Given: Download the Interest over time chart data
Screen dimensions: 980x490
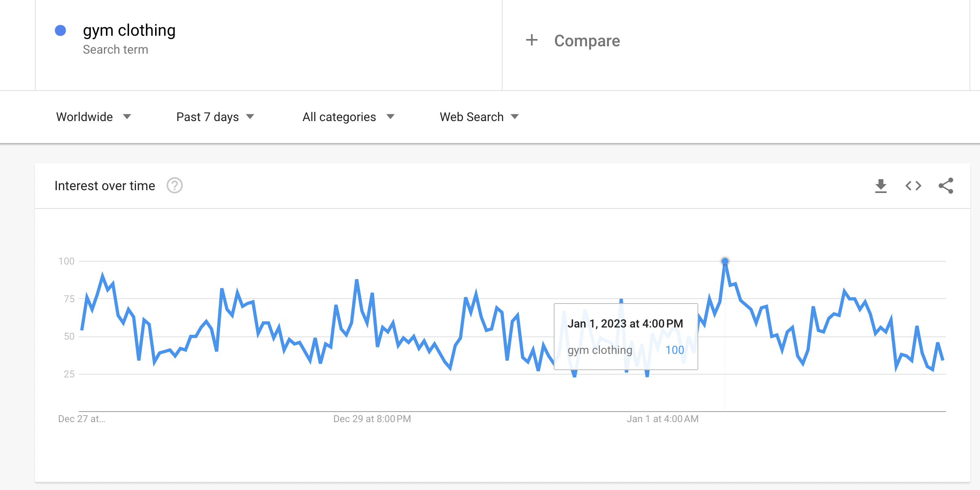Looking at the screenshot, I should coord(881,186).
